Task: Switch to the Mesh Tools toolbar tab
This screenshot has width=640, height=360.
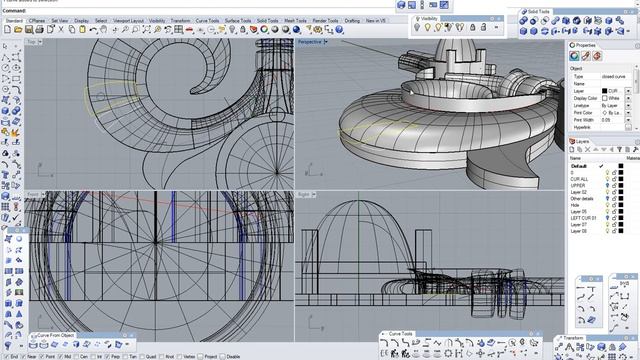Action: (x=295, y=20)
